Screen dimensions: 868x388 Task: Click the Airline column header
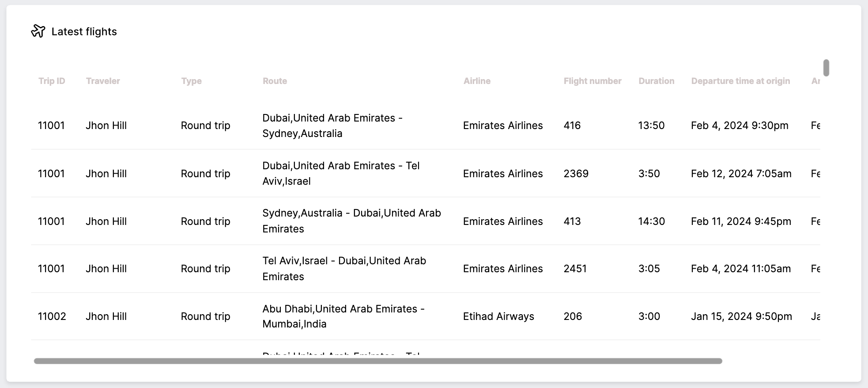click(477, 81)
